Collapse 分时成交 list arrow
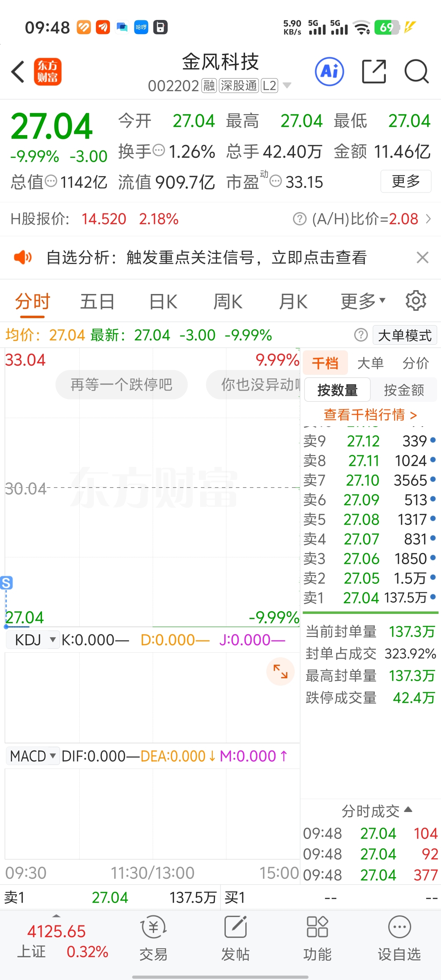Viewport: 441px width, 980px height. pos(408,810)
